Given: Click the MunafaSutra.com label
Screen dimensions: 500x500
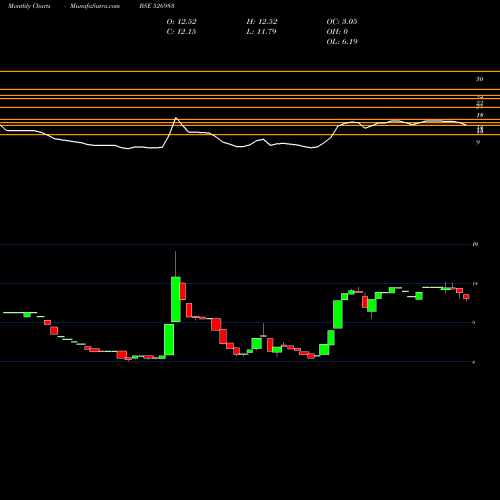Looking at the screenshot, I should [x=95, y=6].
